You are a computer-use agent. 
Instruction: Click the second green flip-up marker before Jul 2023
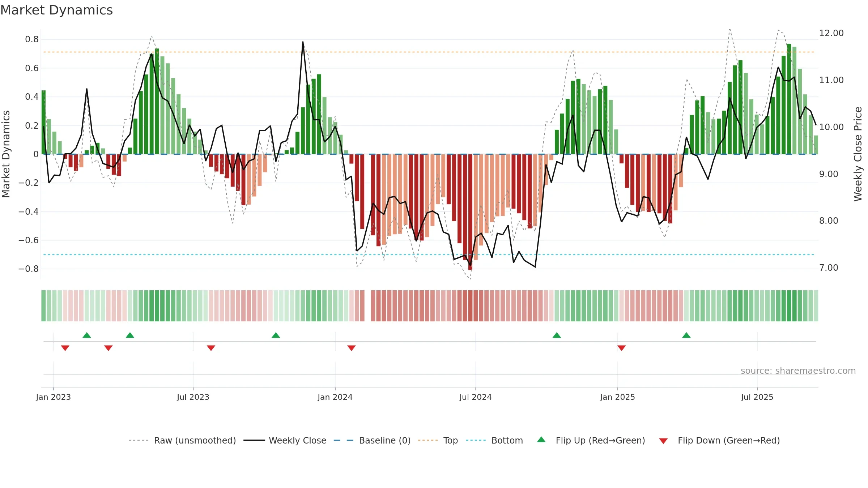tap(130, 335)
